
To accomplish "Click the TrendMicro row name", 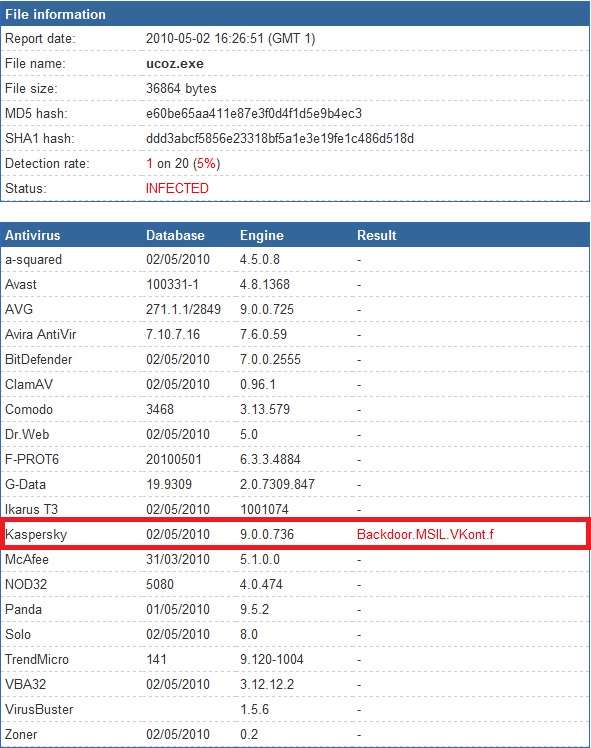I will point(37,659).
